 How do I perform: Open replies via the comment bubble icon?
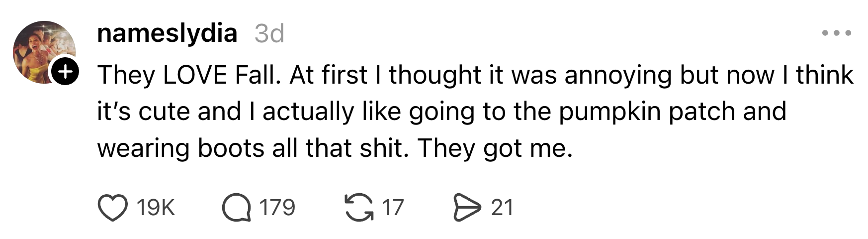click(x=236, y=208)
